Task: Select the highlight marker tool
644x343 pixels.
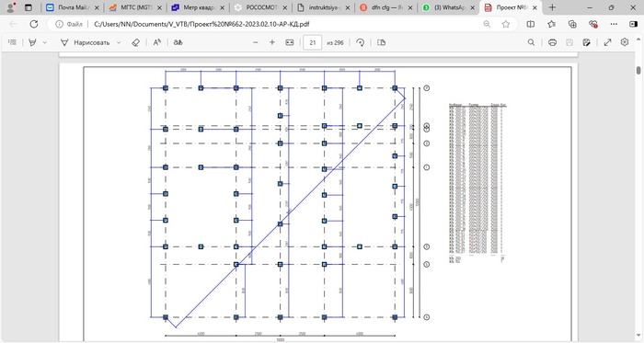Action: 32,42
